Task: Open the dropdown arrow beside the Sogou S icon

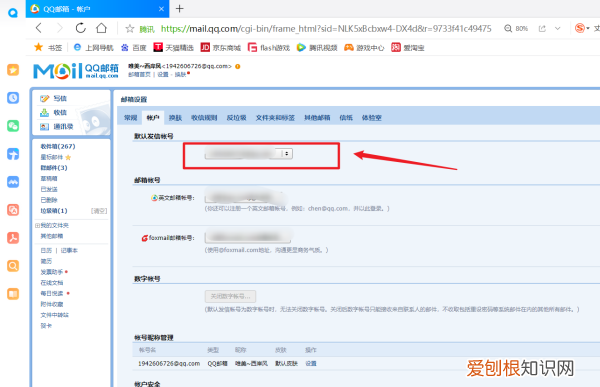Action: [x=588, y=29]
